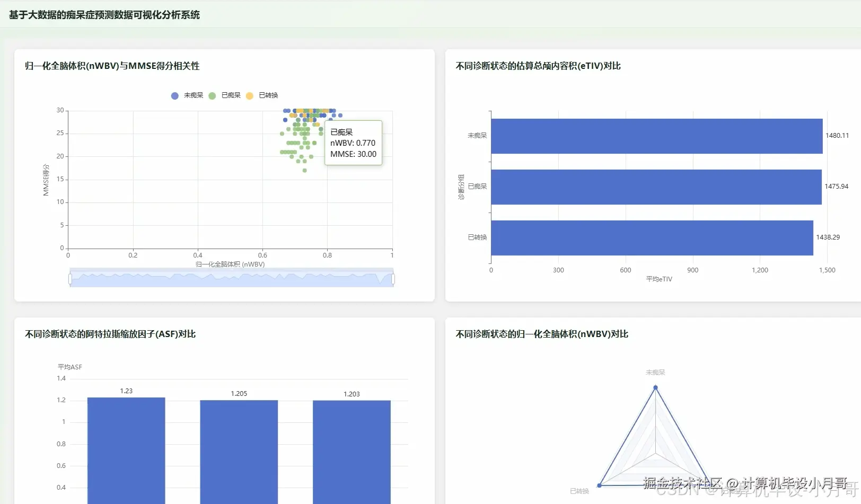Click the radar chart top vertex 未痴呆
This screenshot has height=504, width=861.
click(655, 387)
